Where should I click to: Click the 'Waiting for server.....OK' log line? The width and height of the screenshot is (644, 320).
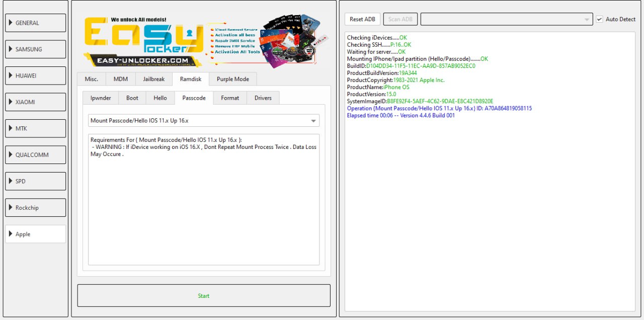coord(376,52)
